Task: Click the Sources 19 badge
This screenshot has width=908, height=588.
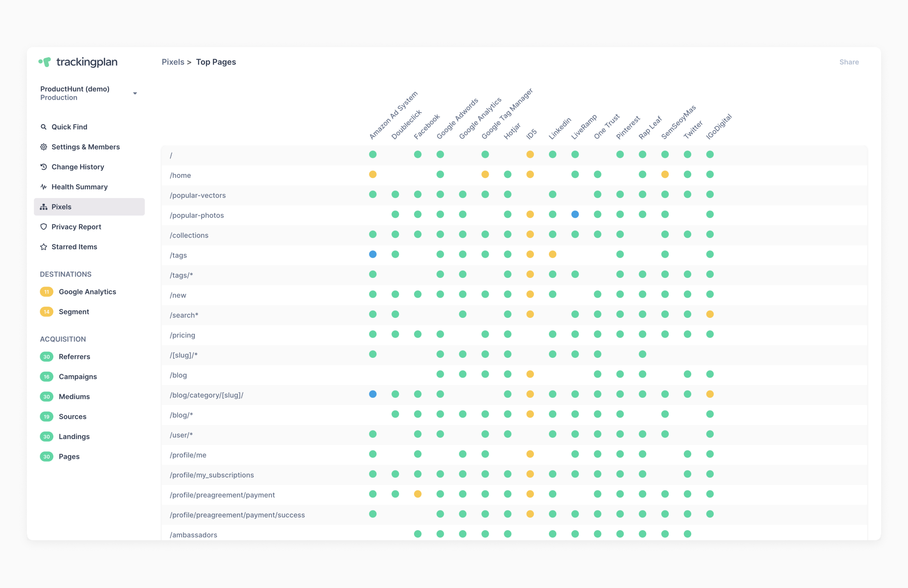Action: click(47, 417)
